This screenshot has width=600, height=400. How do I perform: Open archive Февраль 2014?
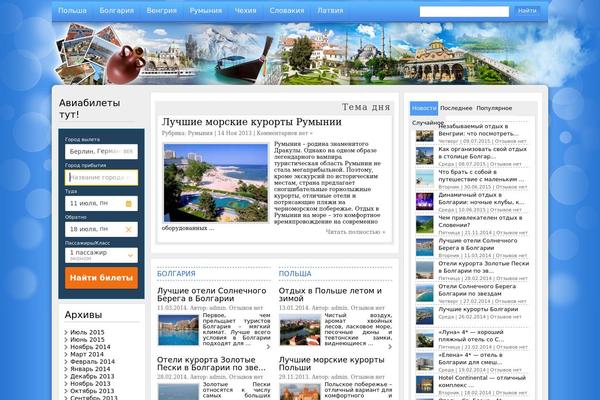(92, 361)
